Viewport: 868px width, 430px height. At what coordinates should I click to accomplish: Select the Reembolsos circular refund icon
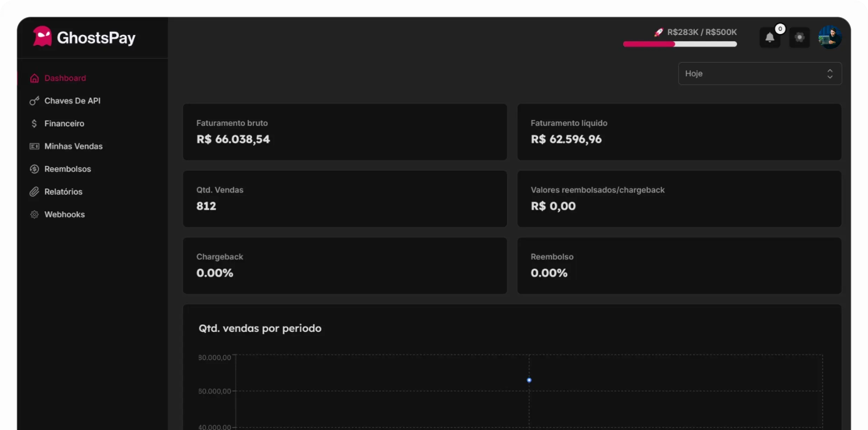(34, 169)
